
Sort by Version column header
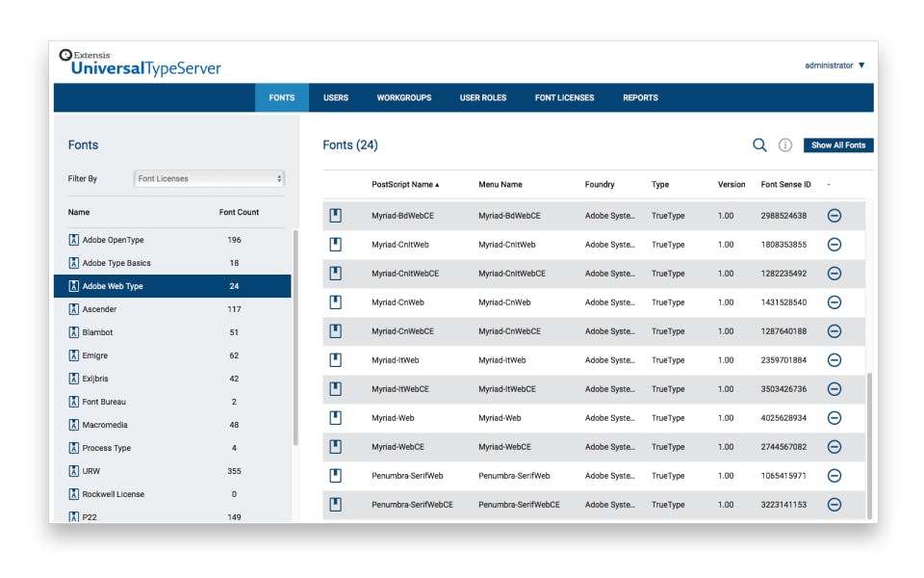point(731,185)
